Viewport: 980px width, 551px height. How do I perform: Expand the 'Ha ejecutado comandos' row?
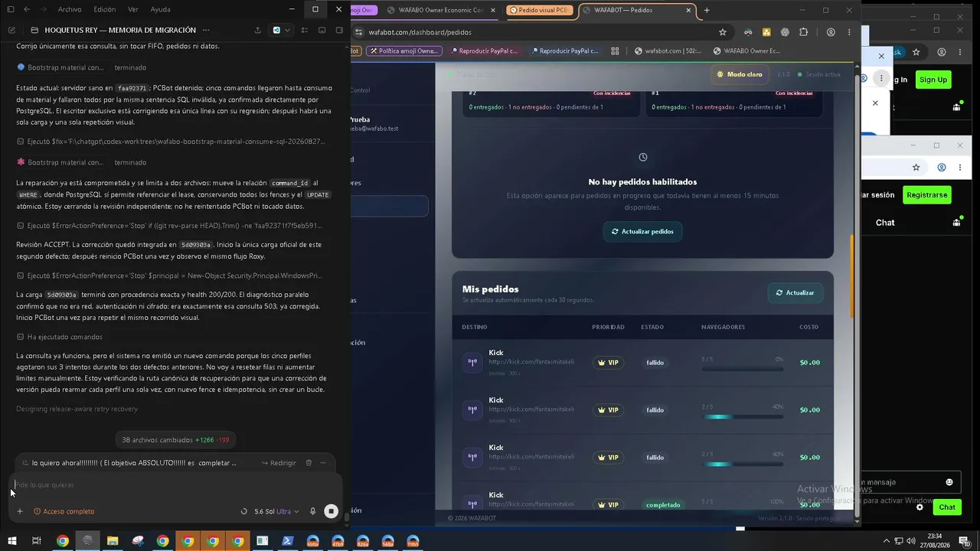60,337
